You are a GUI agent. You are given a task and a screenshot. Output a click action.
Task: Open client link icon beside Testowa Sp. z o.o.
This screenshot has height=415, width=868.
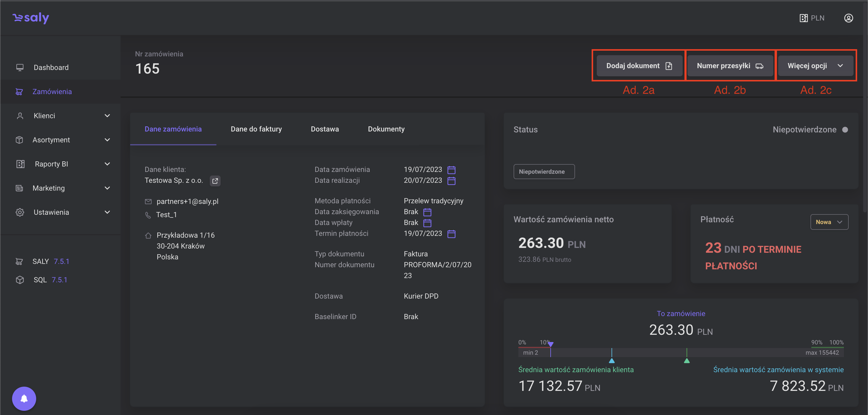coord(215,181)
